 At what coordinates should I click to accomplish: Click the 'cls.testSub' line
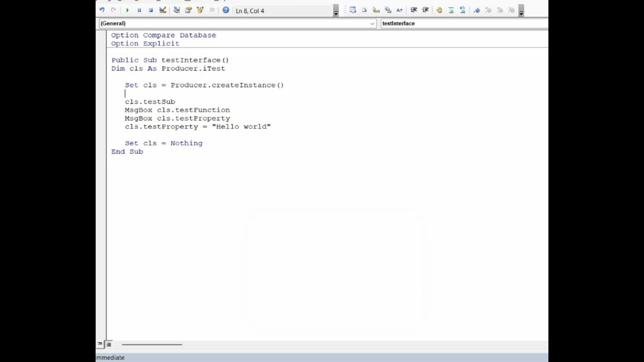150,102
